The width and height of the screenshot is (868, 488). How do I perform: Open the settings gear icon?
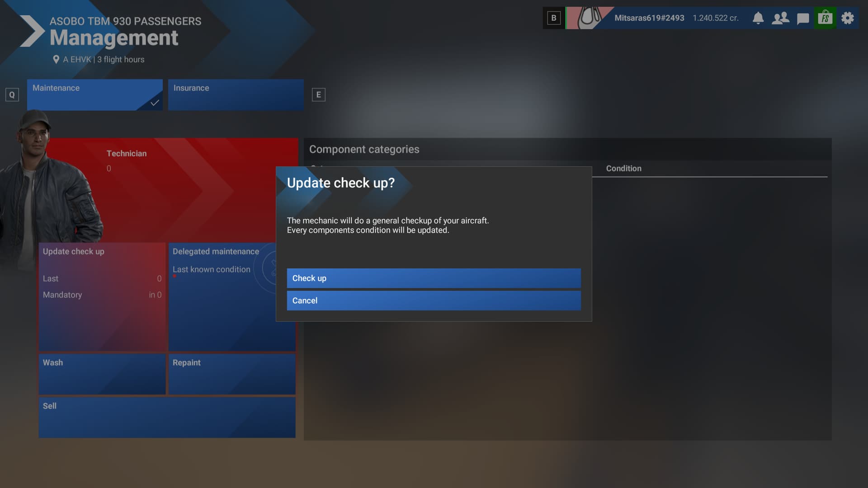coord(848,18)
